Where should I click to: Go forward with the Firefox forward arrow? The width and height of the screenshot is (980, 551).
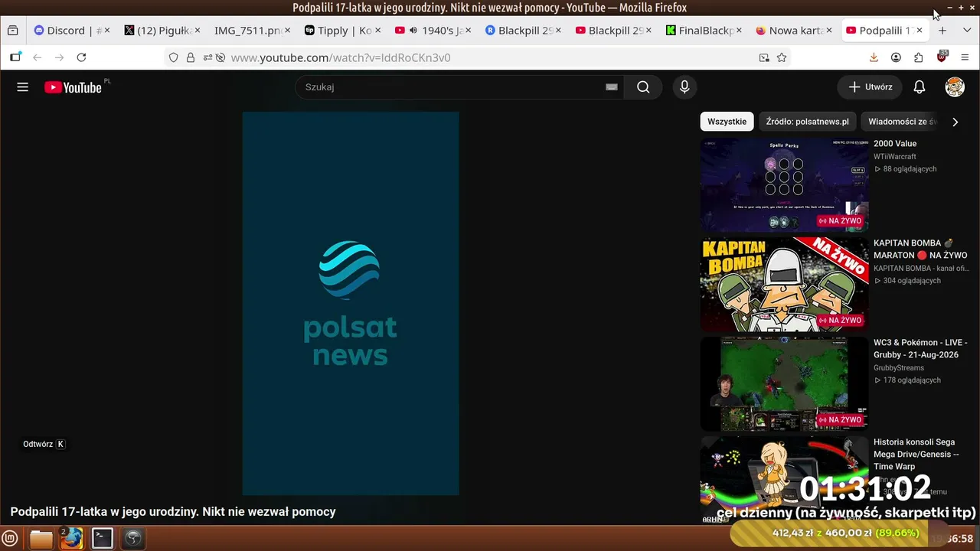(x=59, y=57)
